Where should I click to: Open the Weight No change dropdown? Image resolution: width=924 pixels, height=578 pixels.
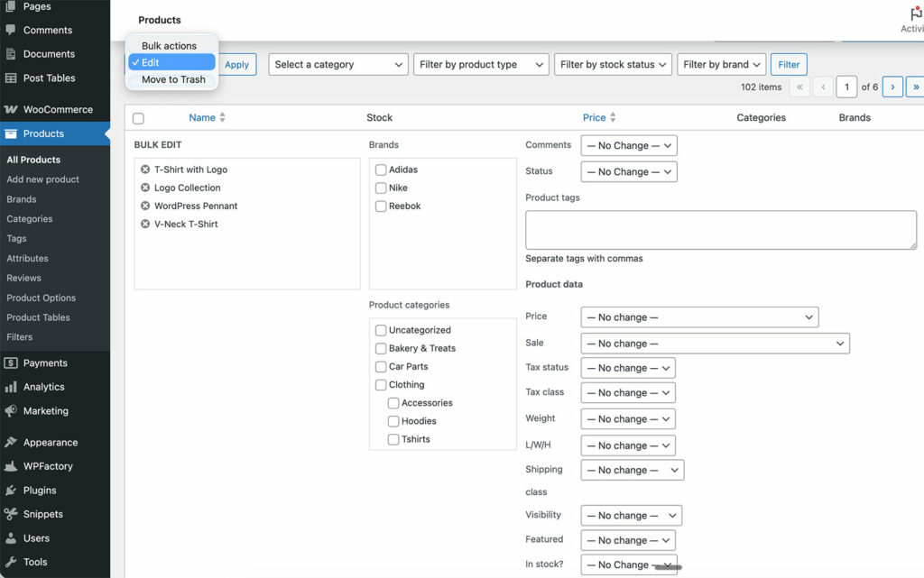click(628, 419)
